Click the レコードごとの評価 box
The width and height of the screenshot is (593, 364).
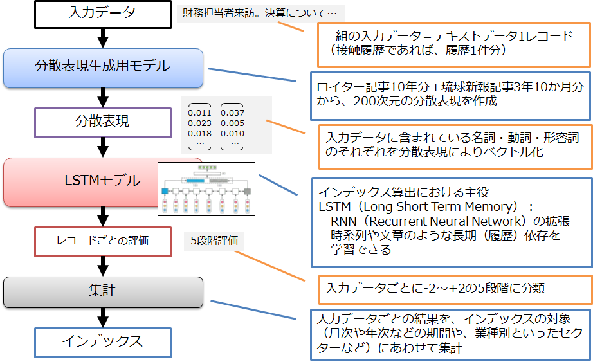coord(103,242)
